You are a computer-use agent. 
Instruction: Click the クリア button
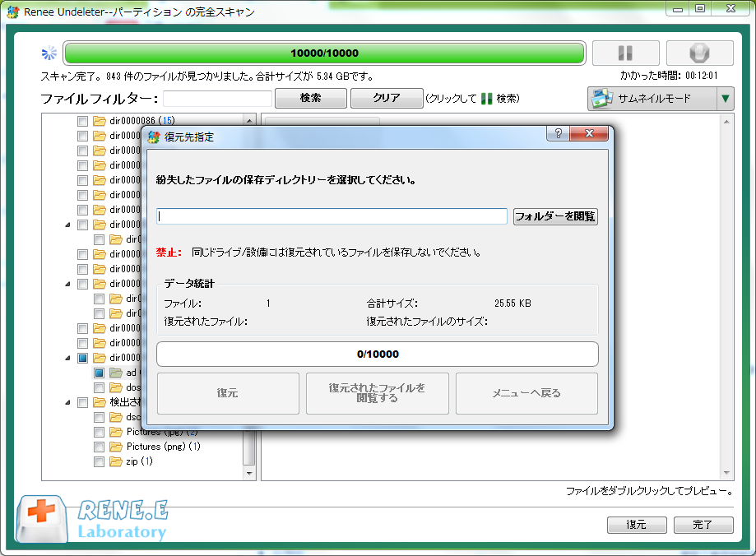click(387, 99)
